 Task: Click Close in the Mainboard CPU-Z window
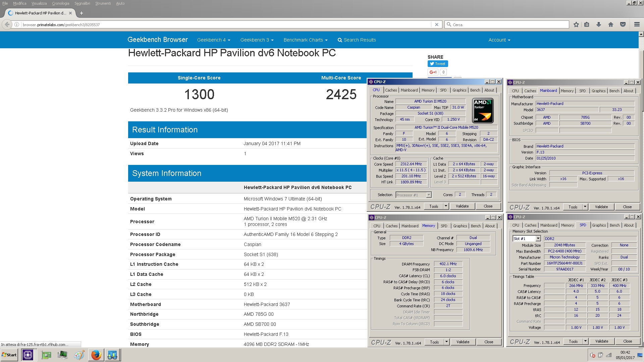pos(627,207)
